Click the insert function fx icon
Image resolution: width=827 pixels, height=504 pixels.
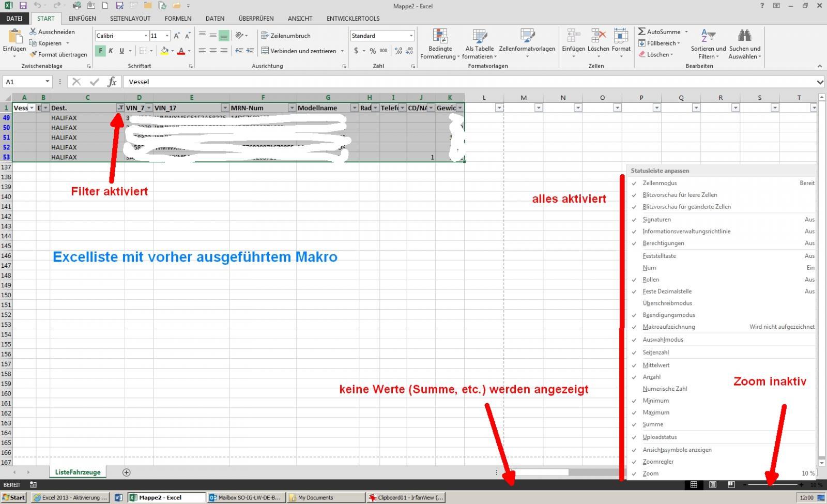tap(112, 82)
